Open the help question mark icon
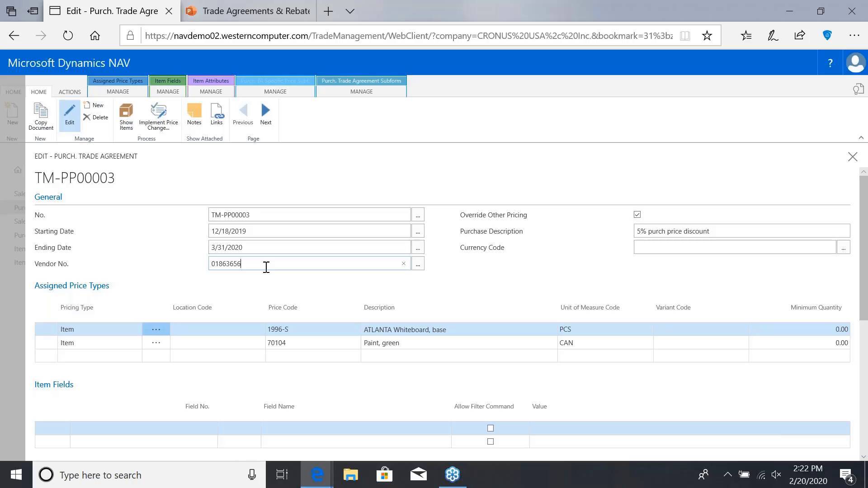This screenshot has width=868, height=488. 830,63
